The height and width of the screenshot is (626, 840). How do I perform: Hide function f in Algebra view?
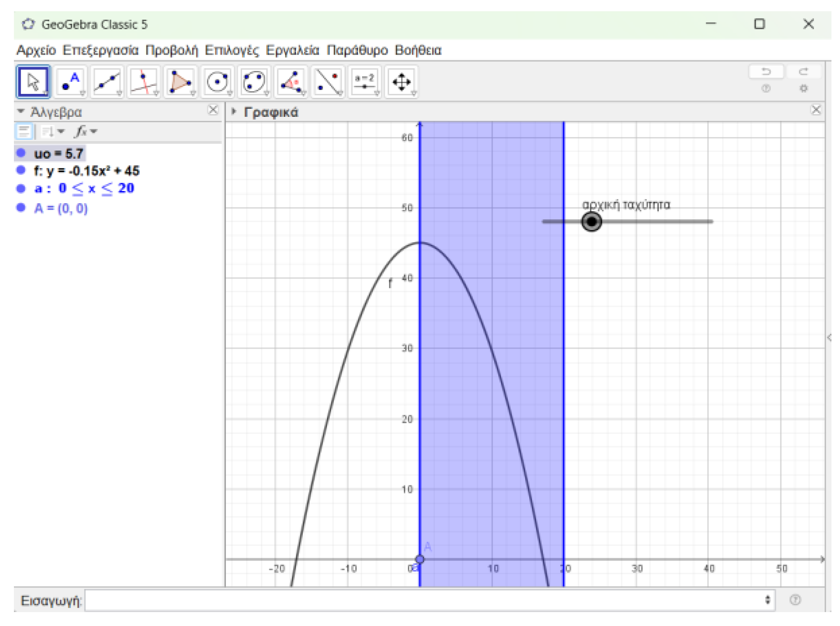point(21,170)
